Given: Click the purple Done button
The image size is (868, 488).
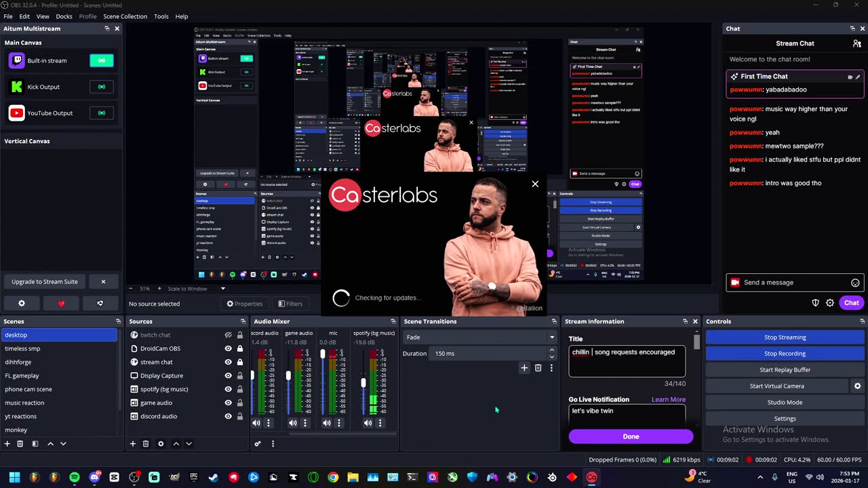Looking at the screenshot, I should pyautogui.click(x=631, y=436).
